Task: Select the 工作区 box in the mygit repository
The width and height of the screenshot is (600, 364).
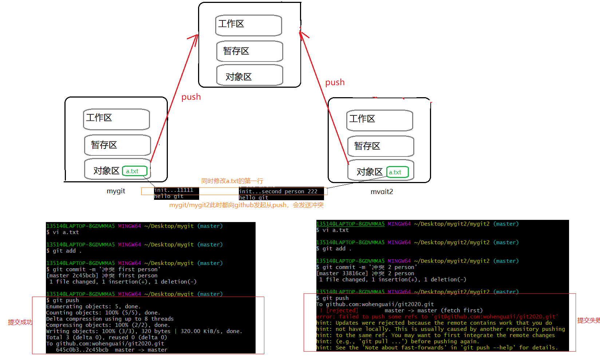Action: (116, 119)
